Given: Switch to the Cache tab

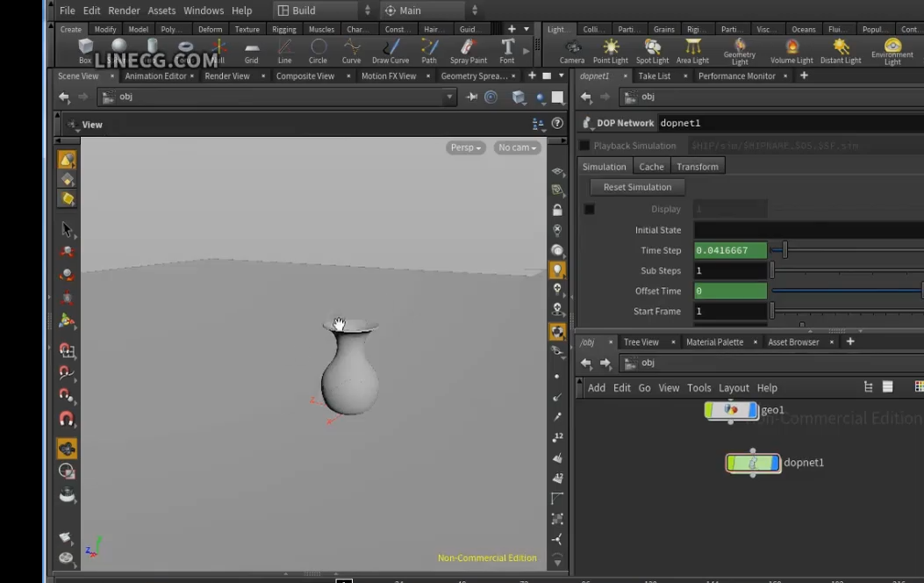Looking at the screenshot, I should pyautogui.click(x=651, y=167).
